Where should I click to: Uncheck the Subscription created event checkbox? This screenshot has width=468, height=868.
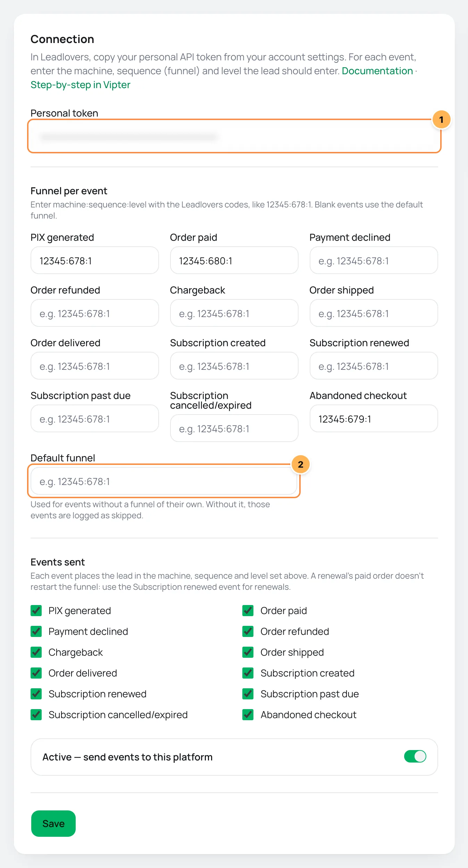(x=248, y=673)
